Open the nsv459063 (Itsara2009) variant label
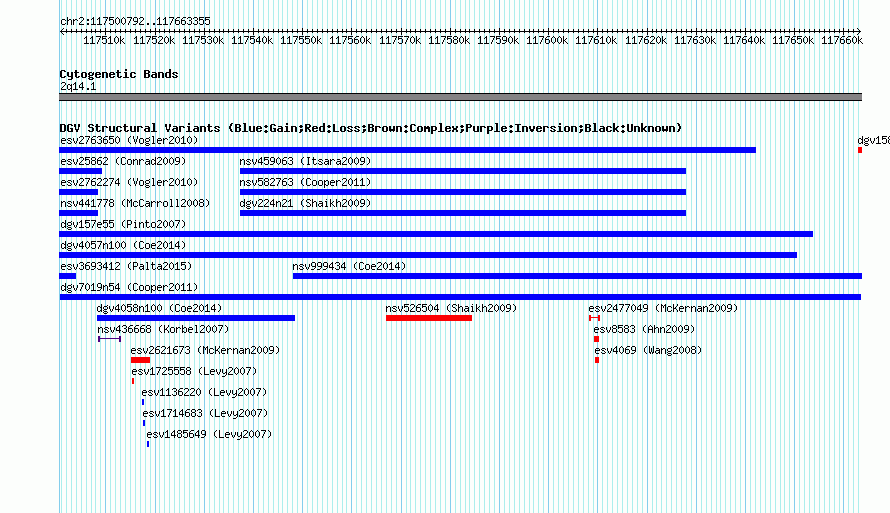 click(x=305, y=161)
